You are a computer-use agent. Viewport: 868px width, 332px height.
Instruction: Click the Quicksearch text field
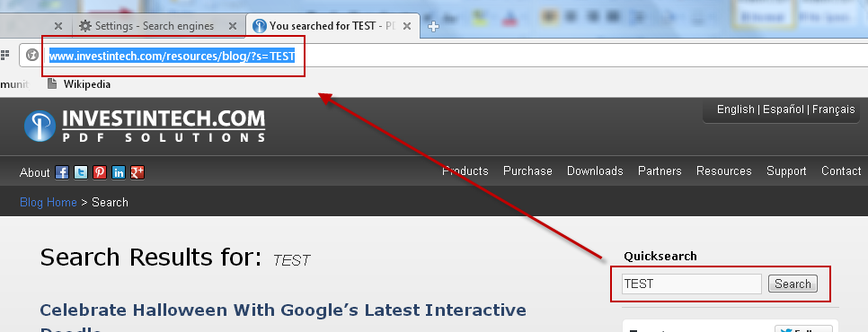tap(691, 284)
